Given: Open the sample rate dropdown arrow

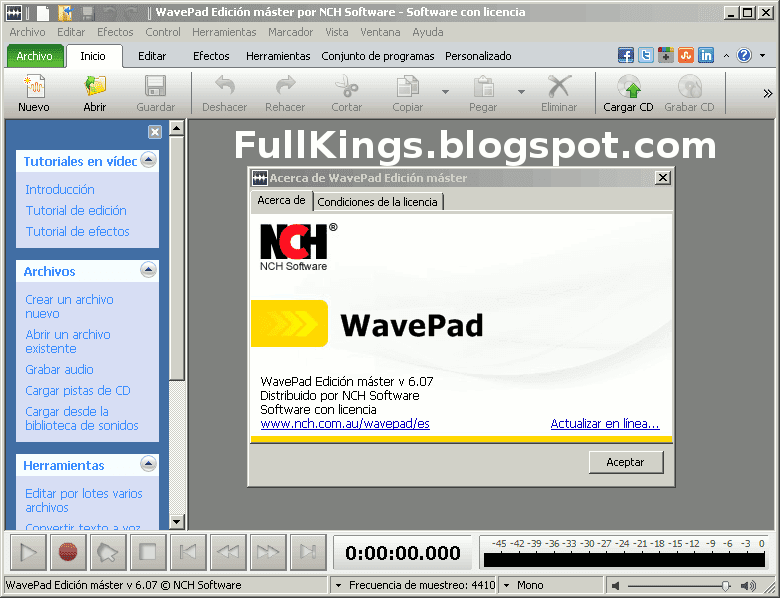Looking at the screenshot, I should coord(338,586).
